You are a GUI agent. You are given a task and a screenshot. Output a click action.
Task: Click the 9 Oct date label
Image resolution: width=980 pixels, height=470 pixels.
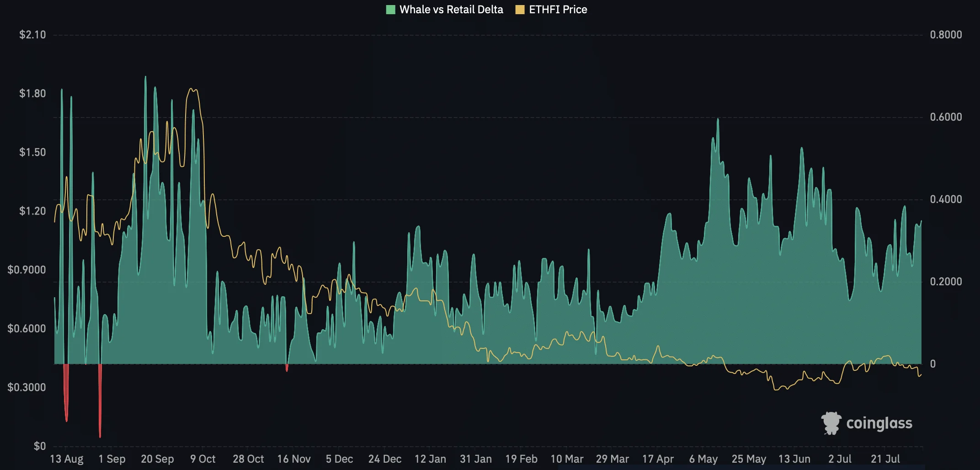pos(202,459)
